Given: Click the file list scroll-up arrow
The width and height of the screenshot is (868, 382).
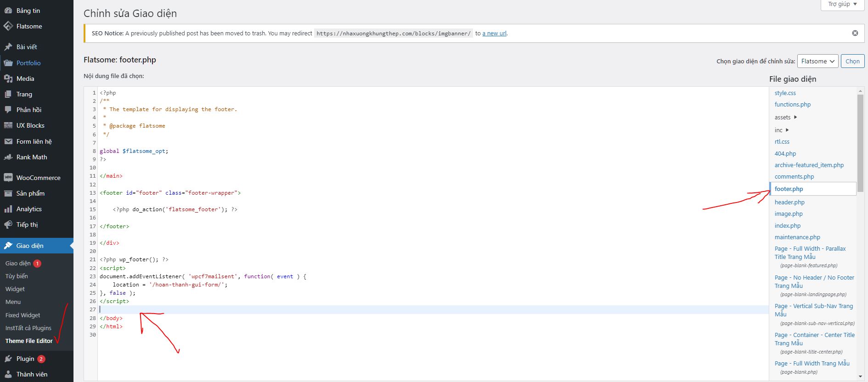Looking at the screenshot, I should [860, 91].
